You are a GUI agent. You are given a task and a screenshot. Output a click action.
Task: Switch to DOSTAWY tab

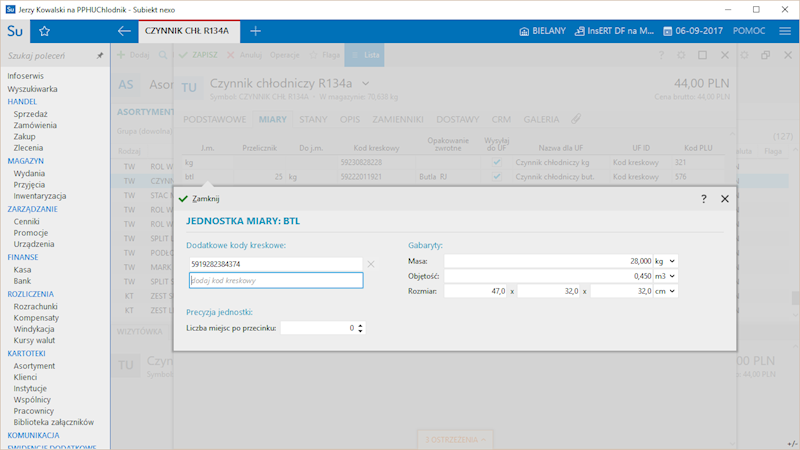pyautogui.click(x=458, y=119)
